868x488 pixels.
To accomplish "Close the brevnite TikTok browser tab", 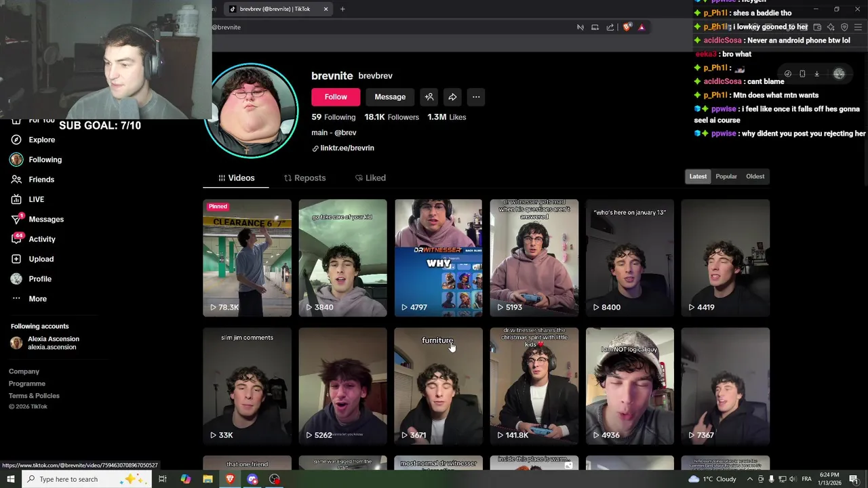I will 325,9.
